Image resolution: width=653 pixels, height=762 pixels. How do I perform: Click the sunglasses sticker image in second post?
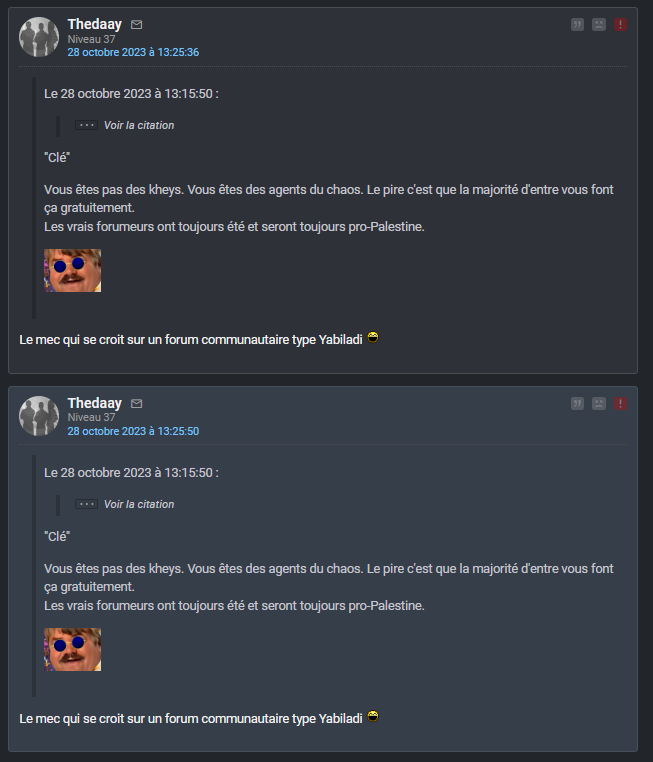coord(73,649)
